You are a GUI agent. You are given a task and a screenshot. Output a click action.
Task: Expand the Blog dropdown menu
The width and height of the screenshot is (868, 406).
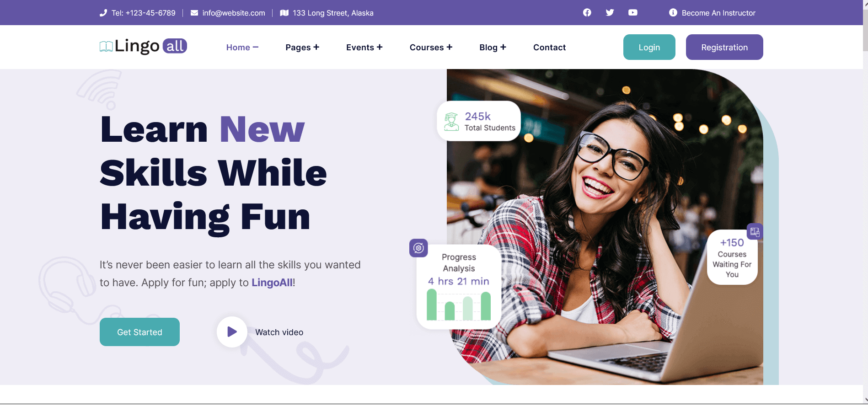493,47
